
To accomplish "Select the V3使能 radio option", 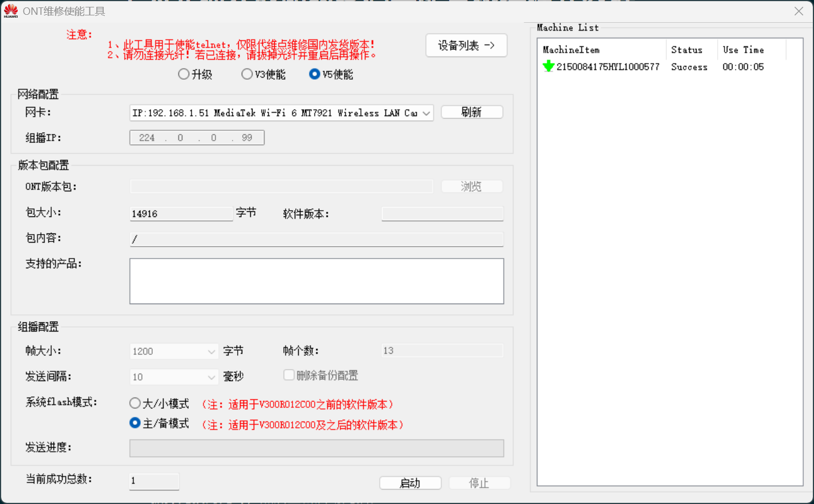I will [x=247, y=74].
